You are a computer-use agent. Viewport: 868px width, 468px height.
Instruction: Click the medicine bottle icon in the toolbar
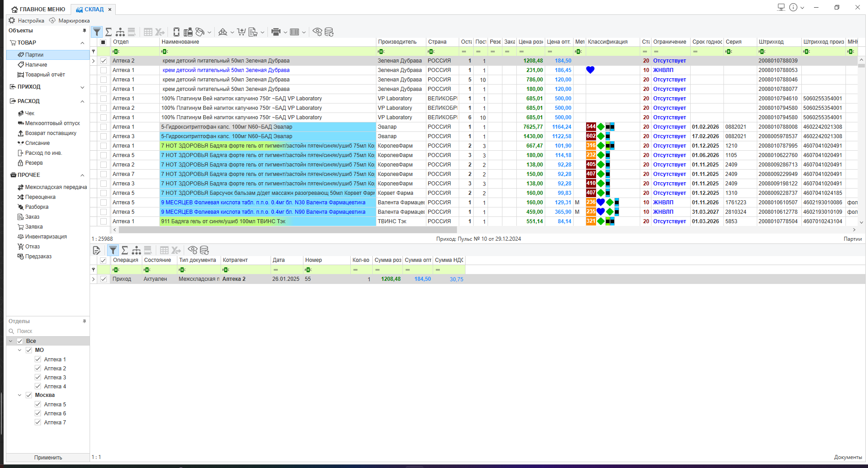(x=176, y=32)
